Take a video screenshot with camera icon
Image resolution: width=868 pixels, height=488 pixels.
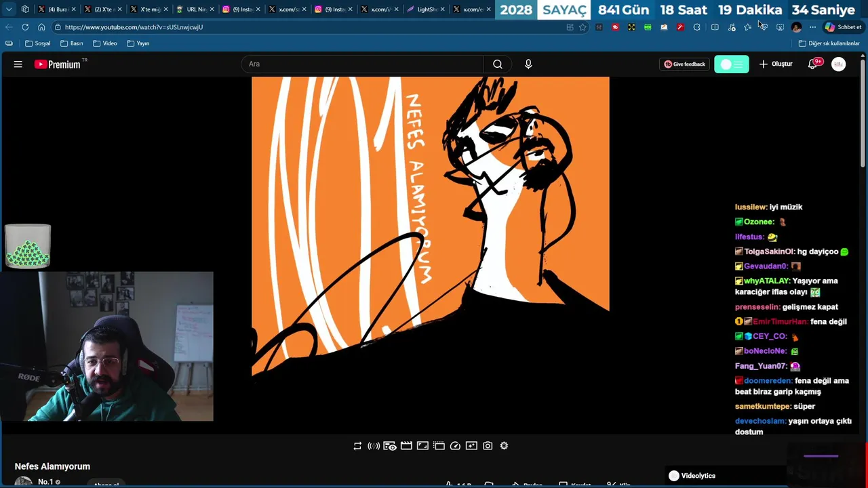pyautogui.click(x=488, y=446)
